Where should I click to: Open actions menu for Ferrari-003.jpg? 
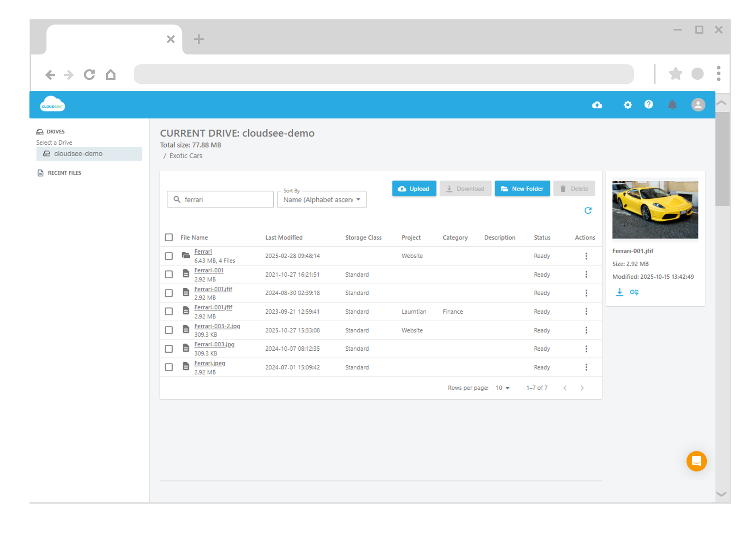pos(586,349)
